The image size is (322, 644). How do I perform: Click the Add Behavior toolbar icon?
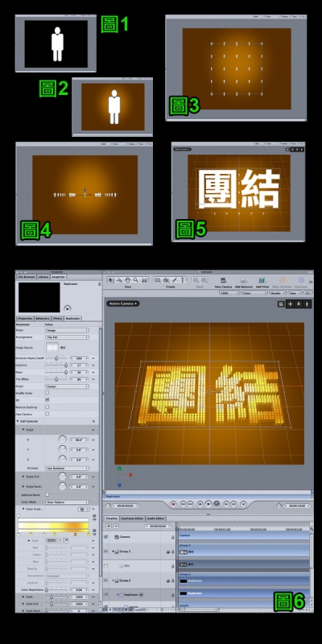point(244,280)
